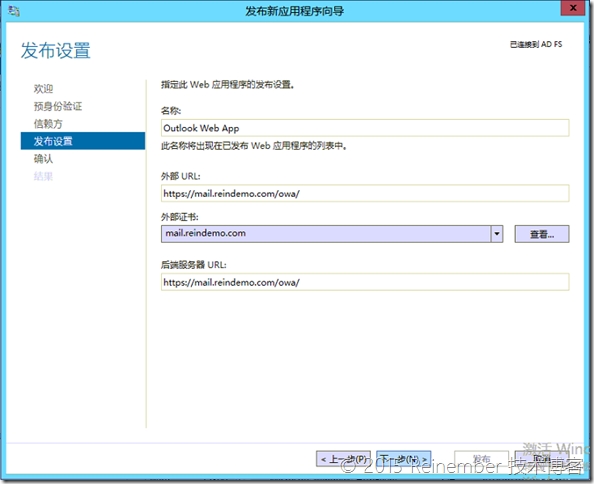This screenshot has width=594, height=484.
Task: Click the 取消 button
Action: (x=541, y=459)
